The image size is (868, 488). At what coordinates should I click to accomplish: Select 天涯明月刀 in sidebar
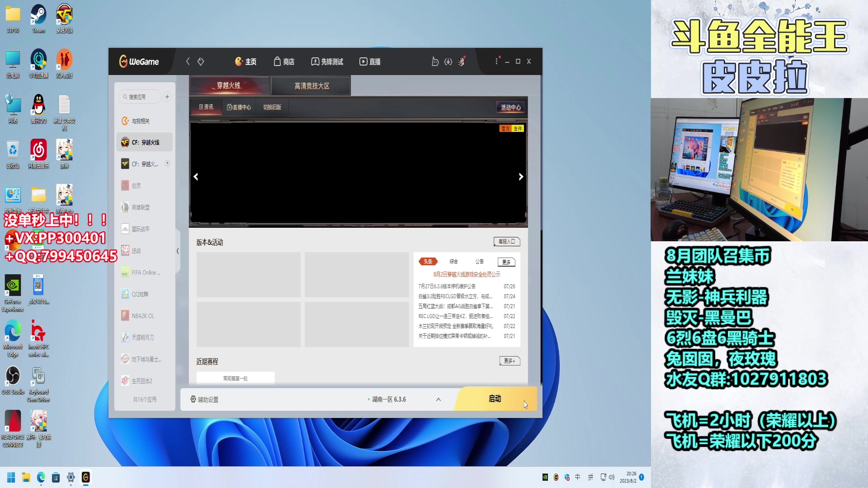[x=144, y=338]
